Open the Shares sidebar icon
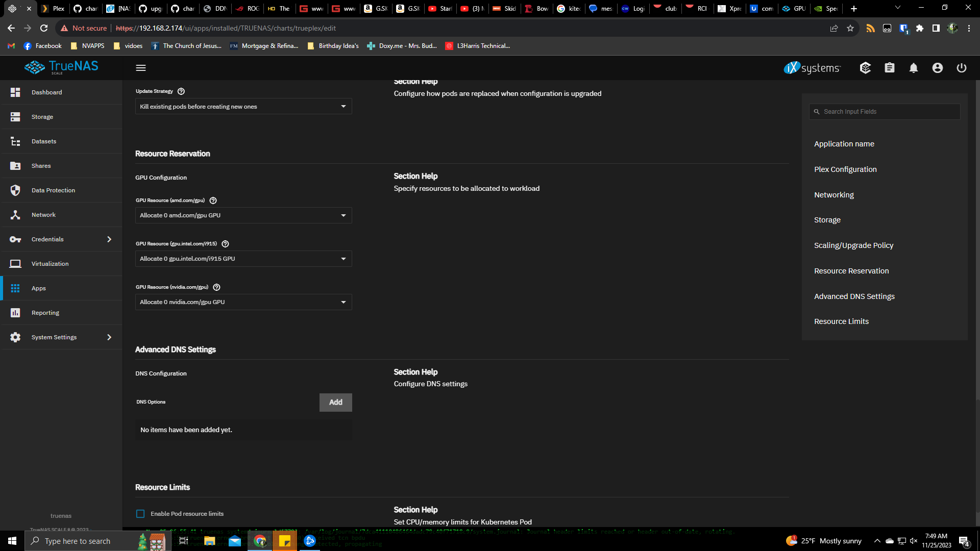Viewport: 980px width, 551px height. 15,166
